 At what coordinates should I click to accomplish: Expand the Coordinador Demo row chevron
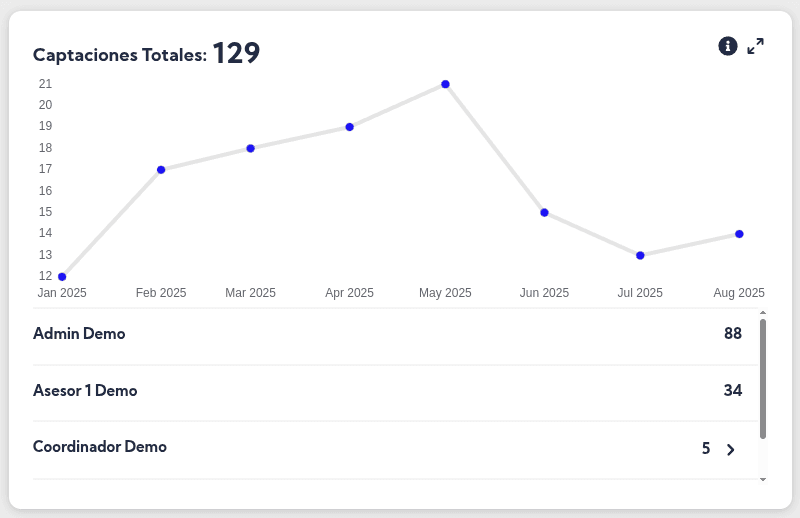730,450
